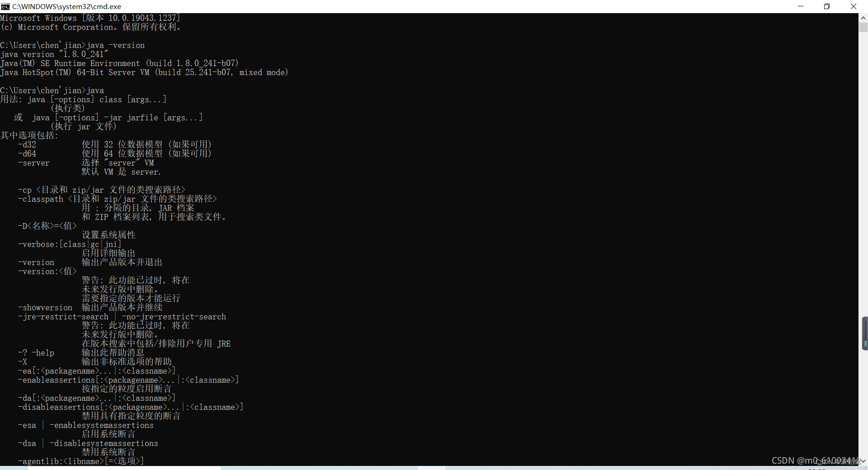The image size is (868, 470).
Task: Click the line 'java version "1.8.0_241"'
Action: point(54,54)
